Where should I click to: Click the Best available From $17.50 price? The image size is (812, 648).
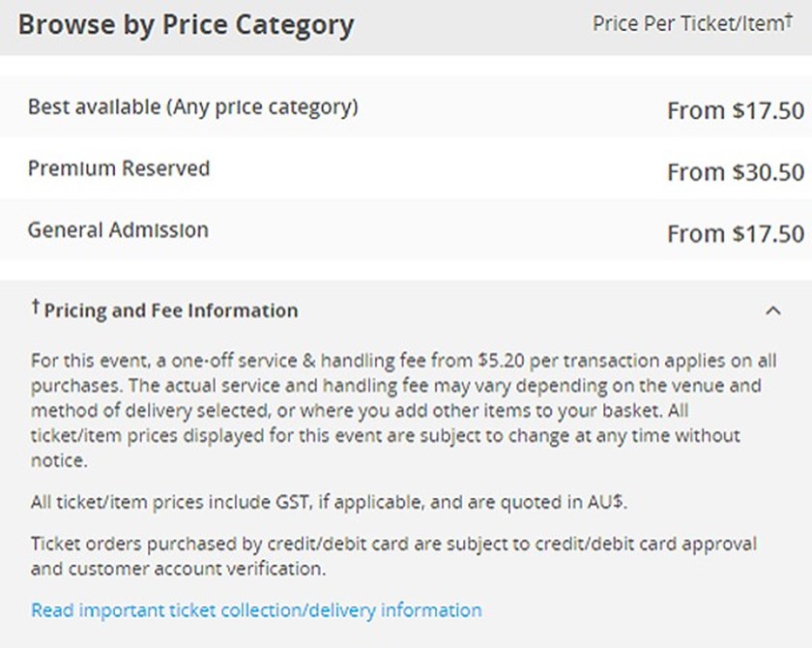pyautogui.click(x=735, y=110)
